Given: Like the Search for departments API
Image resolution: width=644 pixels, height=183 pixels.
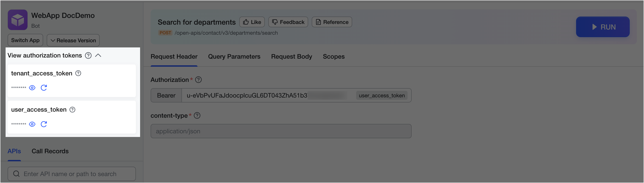Looking at the screenshot, I should (x=252, y=22).
